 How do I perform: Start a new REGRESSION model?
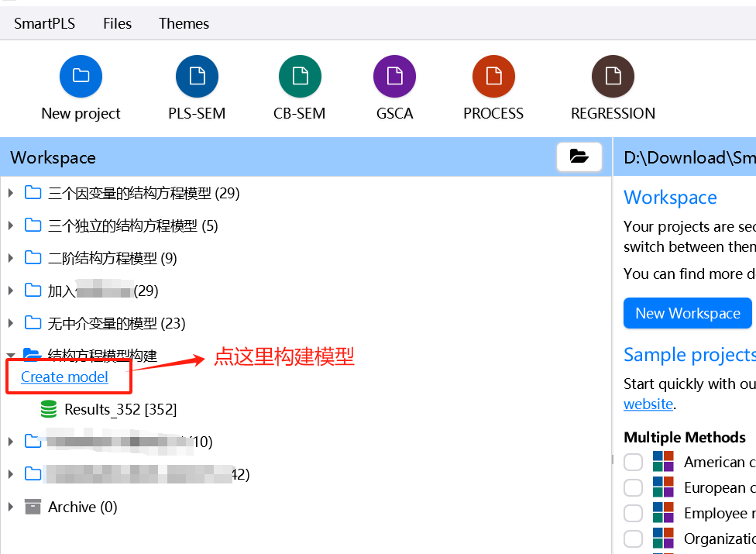[x=613, y=76]
